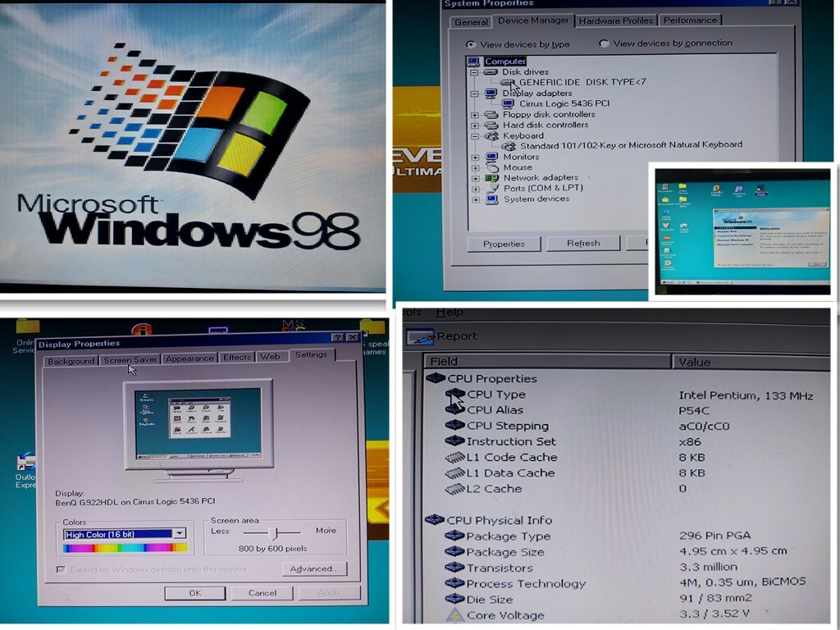Image resolution: width=840 pixels, height=630 pixels.
Task: Open the Web tab in Display Properties
Action: (271, 357)
